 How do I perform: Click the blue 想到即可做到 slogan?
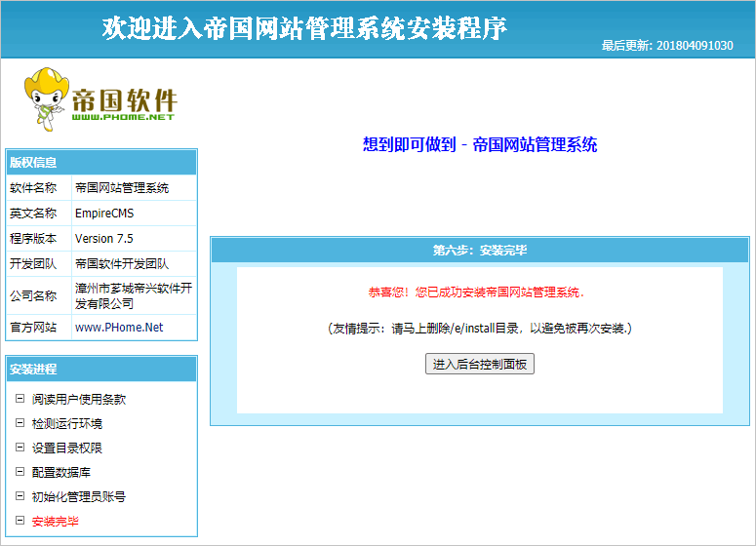[480, 144]
